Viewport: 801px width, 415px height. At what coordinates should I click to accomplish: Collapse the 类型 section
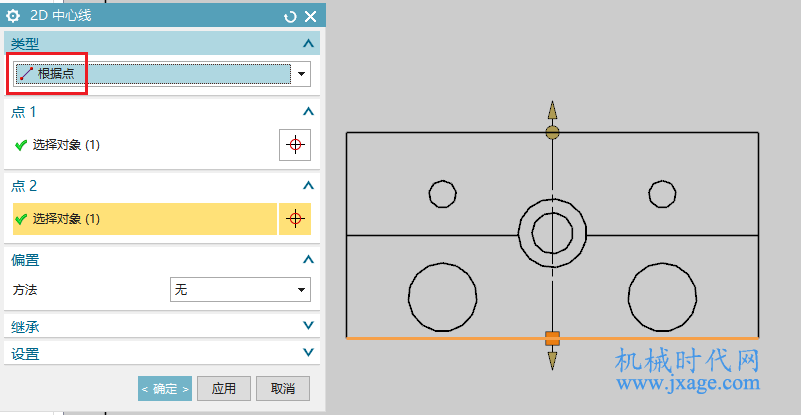point(308,43)
